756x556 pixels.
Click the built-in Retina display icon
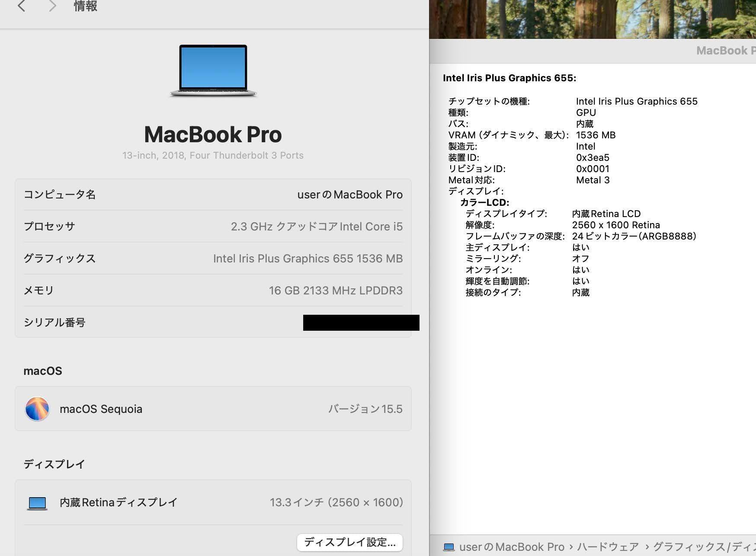point(37,502)
